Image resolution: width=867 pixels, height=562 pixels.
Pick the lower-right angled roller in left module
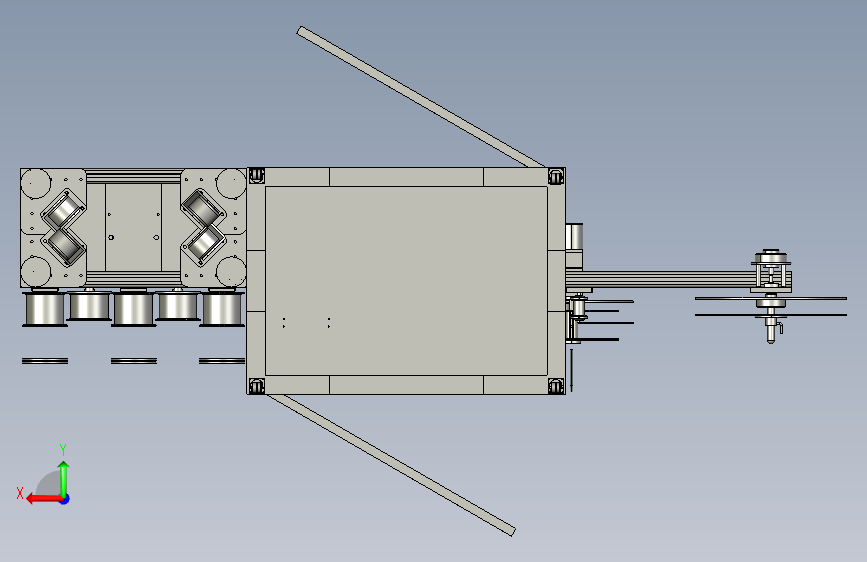pyautogui.click(x=203, y=244)
